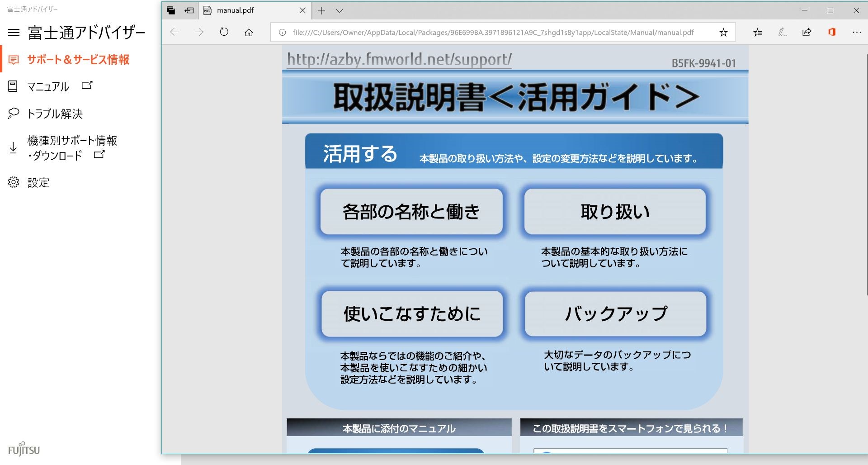Click the マニュアル book icon

tap(13, 86)
